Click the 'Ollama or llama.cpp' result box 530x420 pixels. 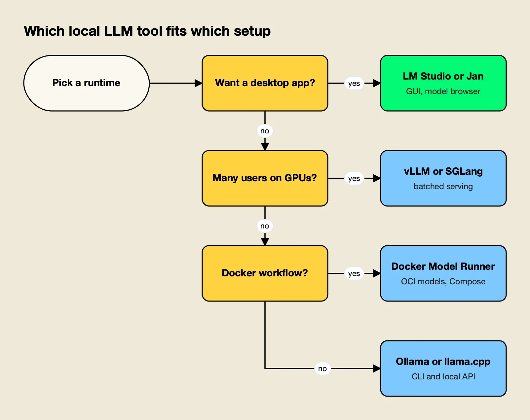tap(443, 368)
